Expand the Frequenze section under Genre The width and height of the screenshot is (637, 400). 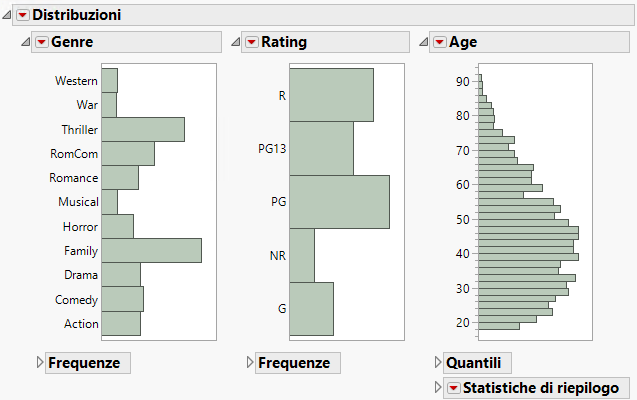click(x=40, y=363)
